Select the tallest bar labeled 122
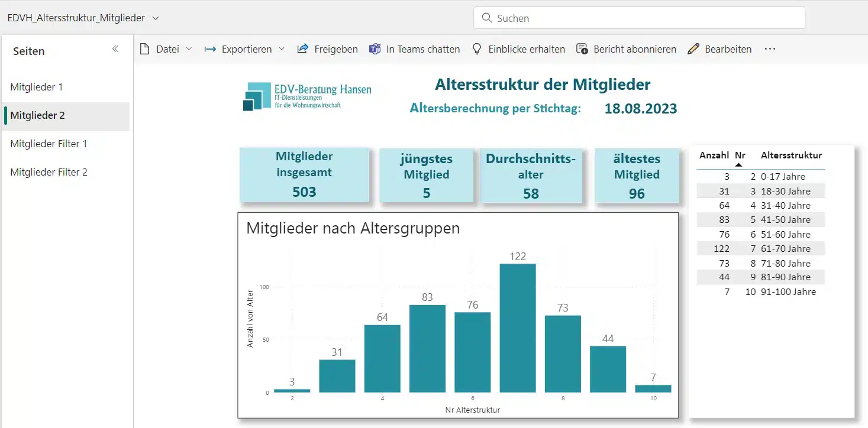868x428 pixels. tap(517, 328)
